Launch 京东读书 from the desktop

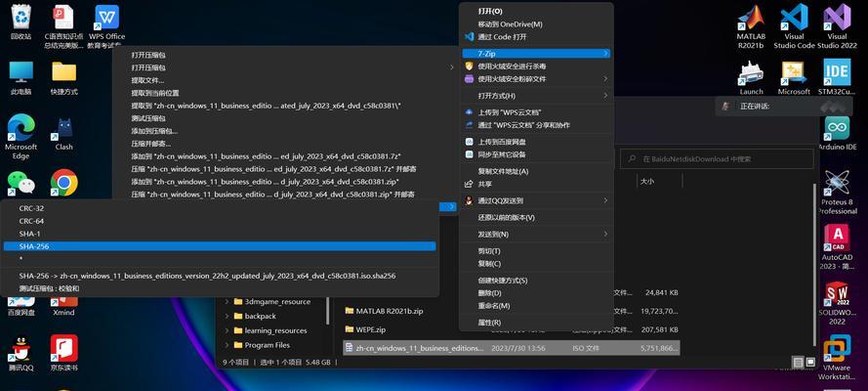[x=63, y=353]
